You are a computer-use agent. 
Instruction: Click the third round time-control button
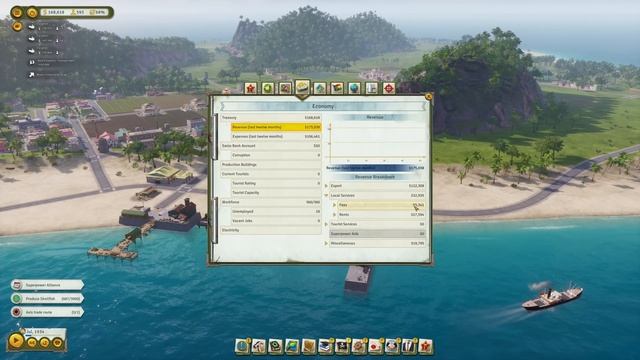tap(44, 343)
